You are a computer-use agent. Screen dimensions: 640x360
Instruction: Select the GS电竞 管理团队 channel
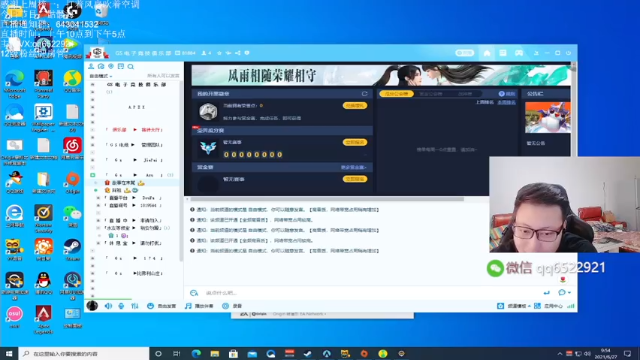pyautogui.click(x=134, y=145)
